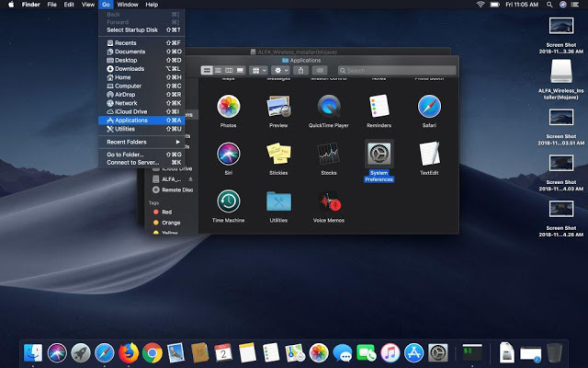
Task: Switch Finder to icon view
Action: (206, 70)
